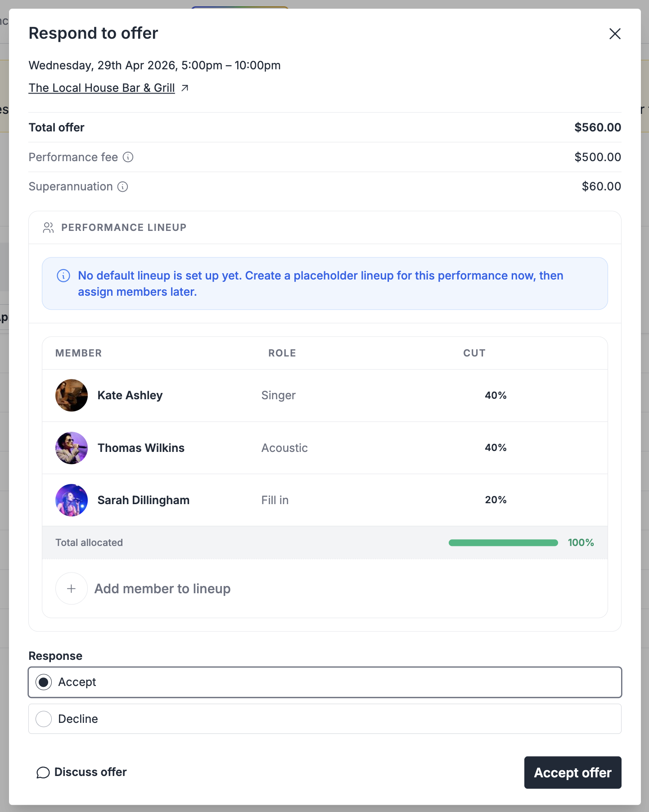The image size is (649, 812).
Task: Click the Discuss offer speech bubble icon
Action: coord(43,773)
